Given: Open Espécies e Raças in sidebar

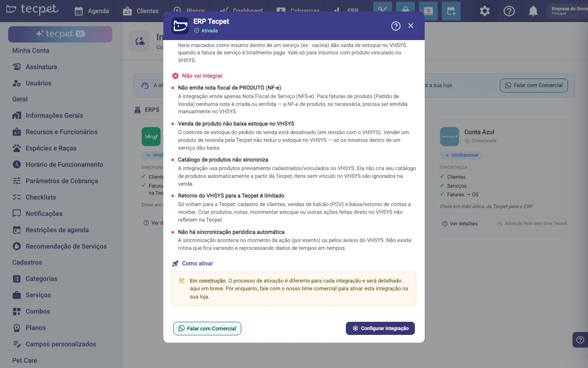Looking at the screenshot, I should coord(51,148).
